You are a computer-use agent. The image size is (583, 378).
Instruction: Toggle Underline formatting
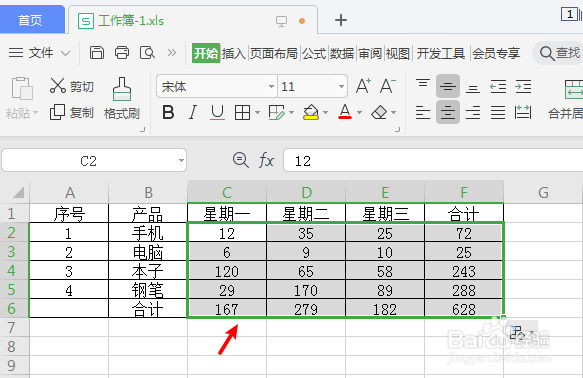click(x=217, y=112)
